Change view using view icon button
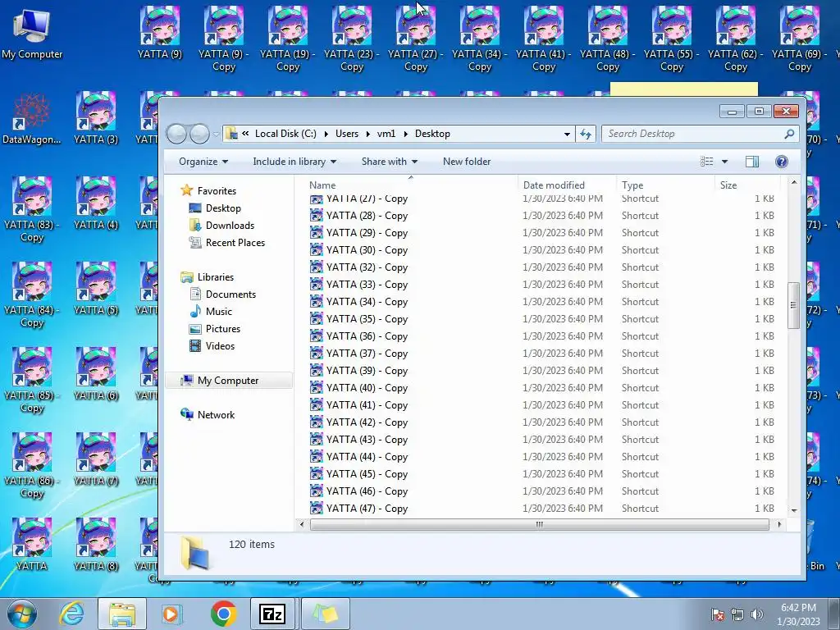This screenshot has width=840, height=630. point(706,162)
